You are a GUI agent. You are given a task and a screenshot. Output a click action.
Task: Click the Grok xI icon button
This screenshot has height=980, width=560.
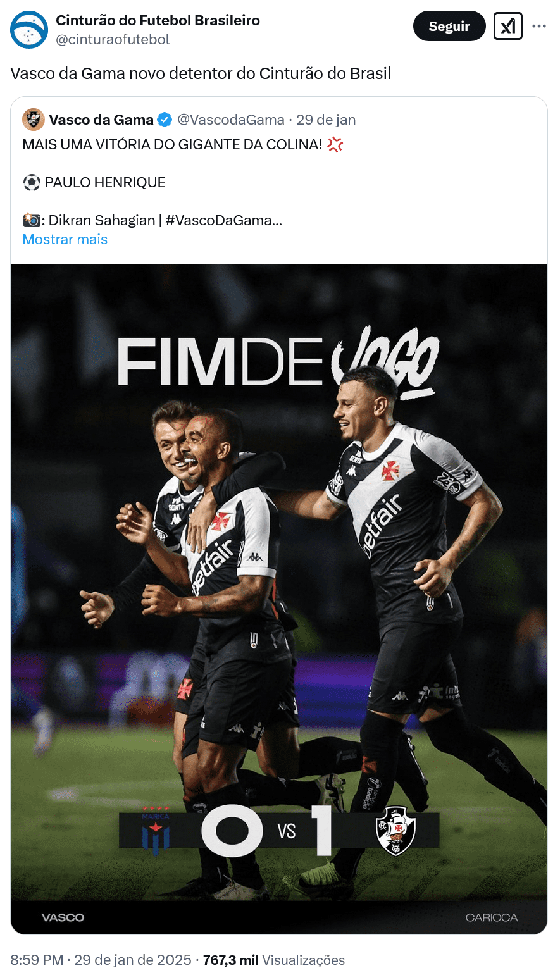(507, 26)
